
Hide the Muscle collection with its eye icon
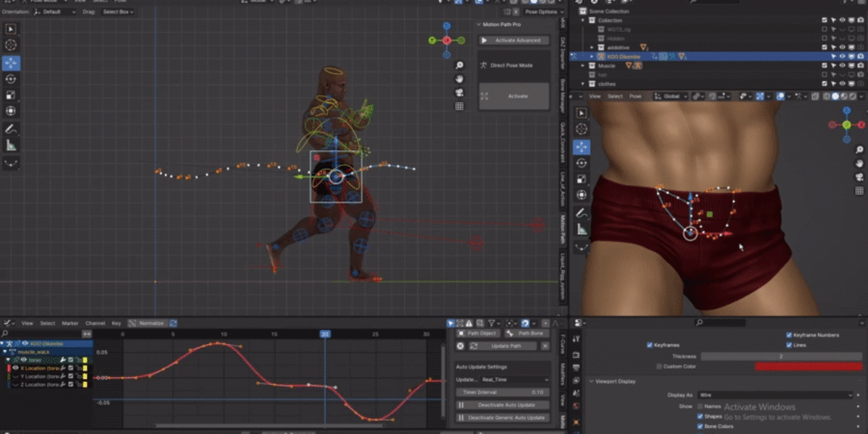pos(841,66)
